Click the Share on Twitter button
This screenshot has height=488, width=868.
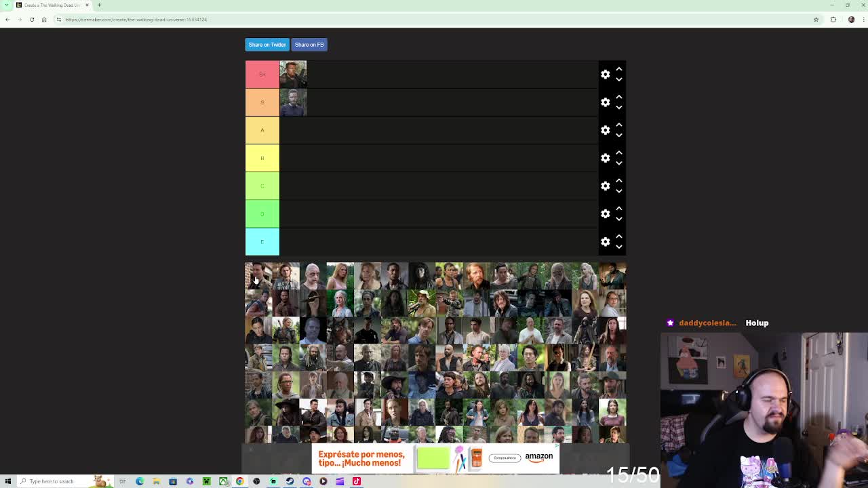coord(267,45)
